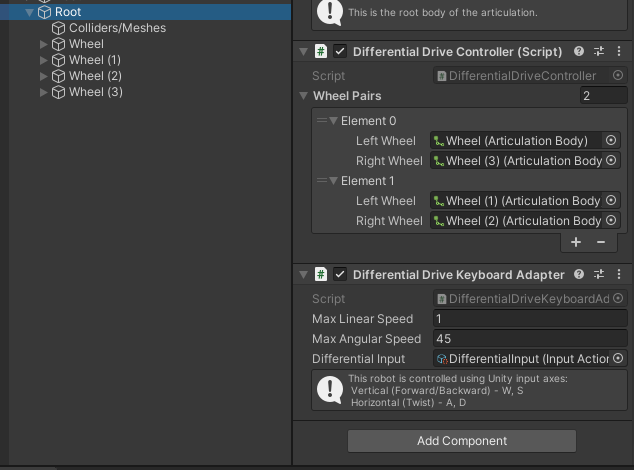
Task: Remove the selected wheel pair element
Action: click(x=601, y=242)
